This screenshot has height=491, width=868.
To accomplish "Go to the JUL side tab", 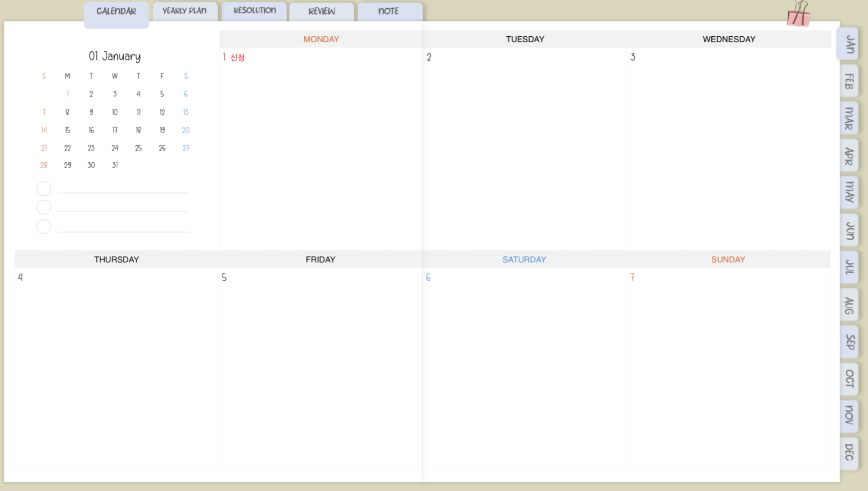I will (x=849, y=267).
